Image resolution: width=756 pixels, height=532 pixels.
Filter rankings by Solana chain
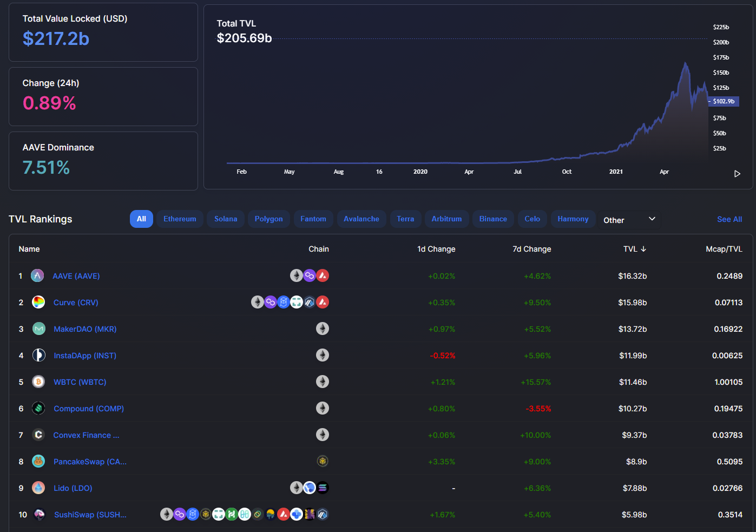pyautogui.click(x=226, y=219)
